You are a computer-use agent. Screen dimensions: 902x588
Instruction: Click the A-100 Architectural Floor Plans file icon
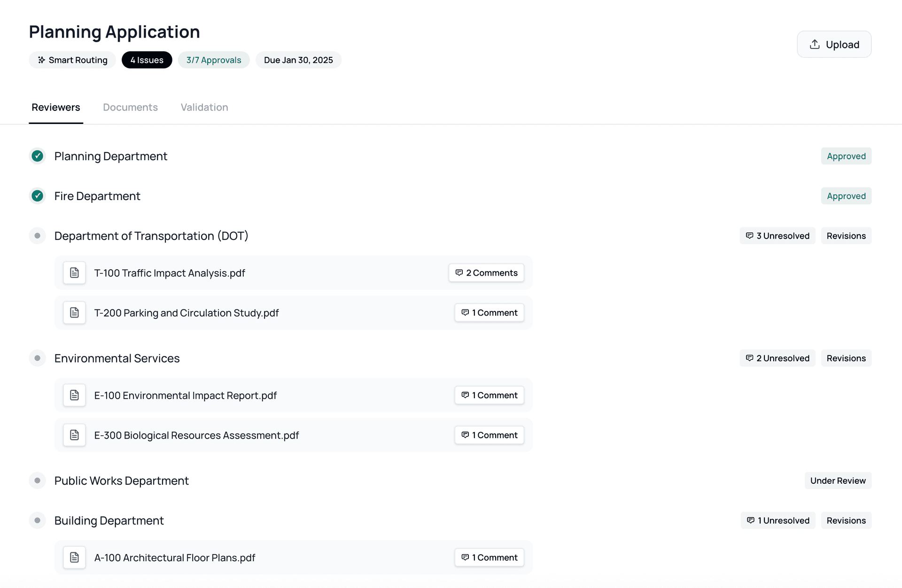coord(74,557)
